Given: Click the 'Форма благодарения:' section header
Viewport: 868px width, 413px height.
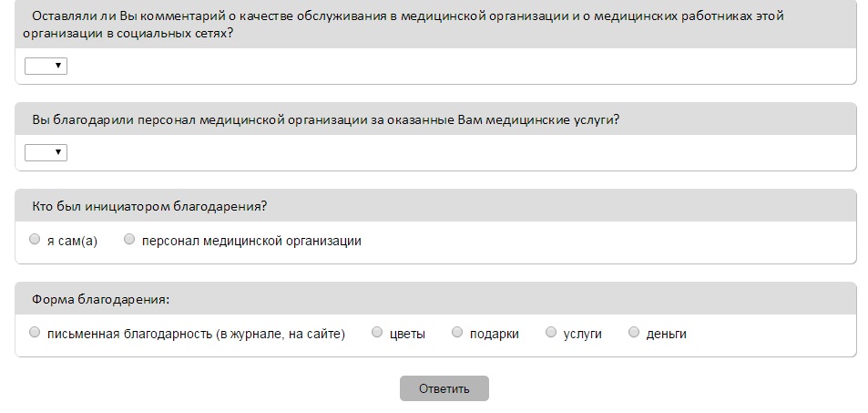Looking at the screenshot, I should point(101,299).
